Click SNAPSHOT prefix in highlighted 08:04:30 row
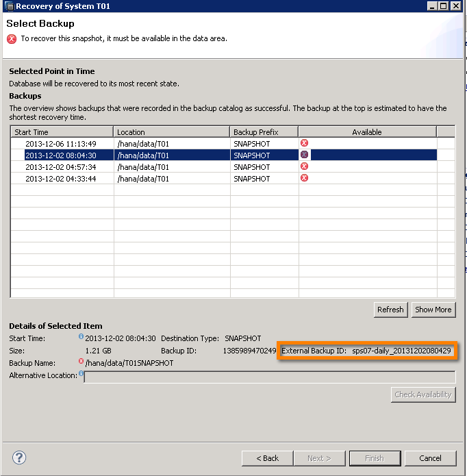Viewport: 467px width, 476px height. pyautogui.click(x=251, y=155)
